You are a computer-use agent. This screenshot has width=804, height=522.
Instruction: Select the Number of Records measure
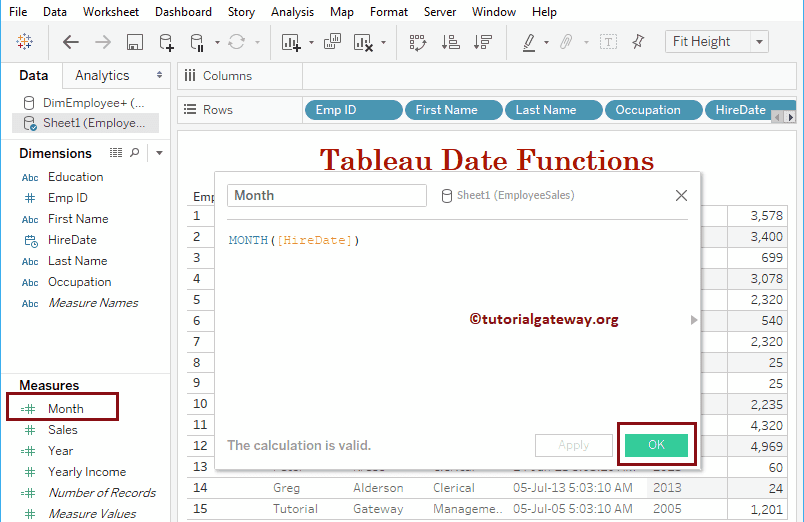[x=102, y=493]
